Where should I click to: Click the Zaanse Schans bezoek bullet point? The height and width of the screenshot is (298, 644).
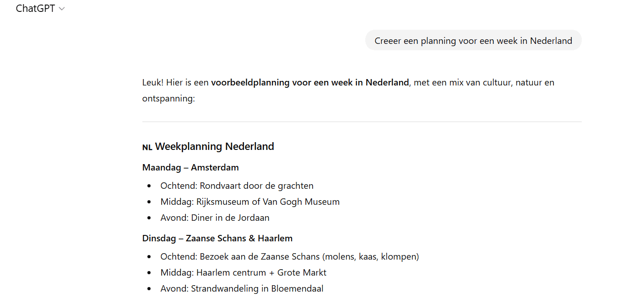pos(290,256)
